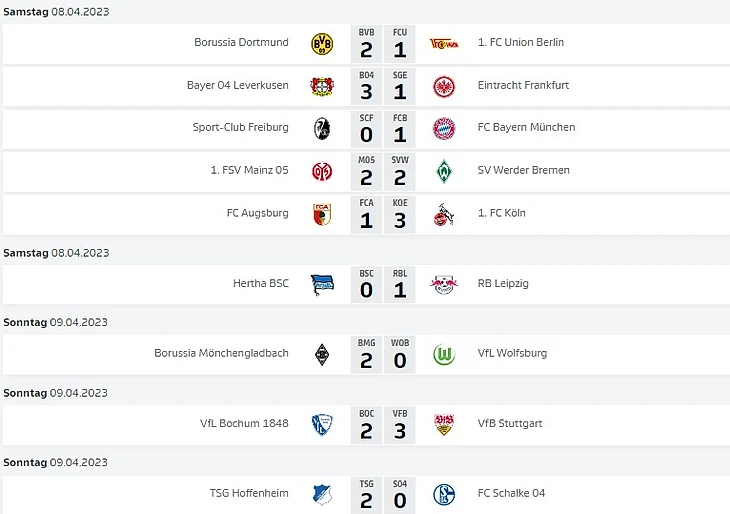Click the Borussia Dortmund club logo
Image resolution: width=730 pixels, height=514 pixels.
(x=322, y=43)
